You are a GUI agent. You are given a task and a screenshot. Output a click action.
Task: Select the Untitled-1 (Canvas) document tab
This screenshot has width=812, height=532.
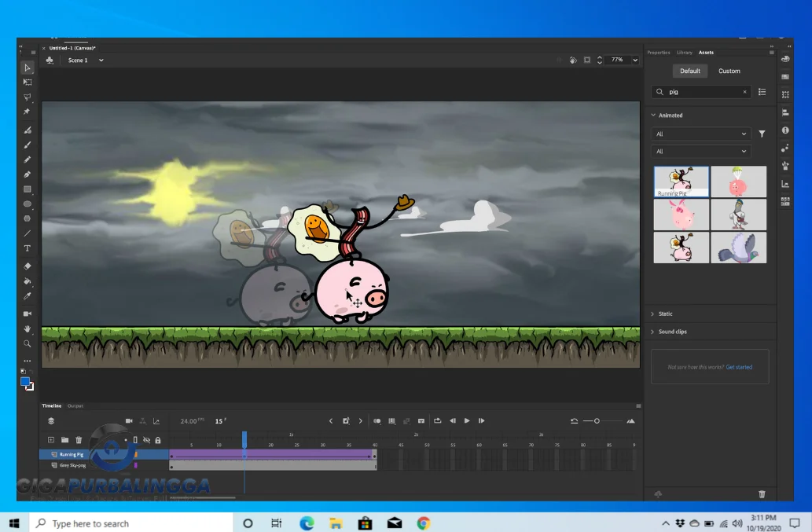click(72, 48)
